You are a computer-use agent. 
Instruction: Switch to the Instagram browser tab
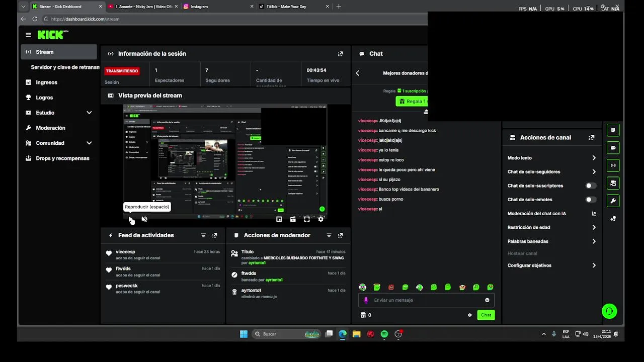click(x=218, y=7)
